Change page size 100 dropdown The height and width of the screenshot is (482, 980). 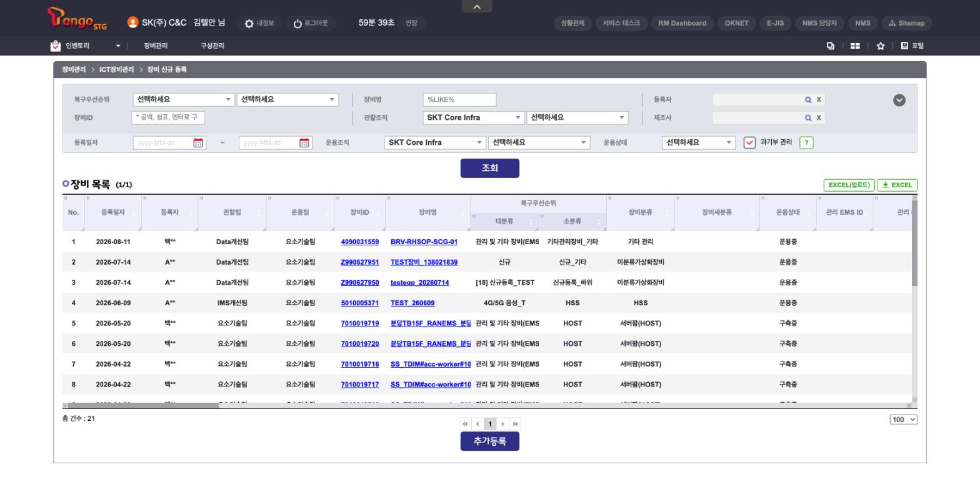[x=904, y=420]
